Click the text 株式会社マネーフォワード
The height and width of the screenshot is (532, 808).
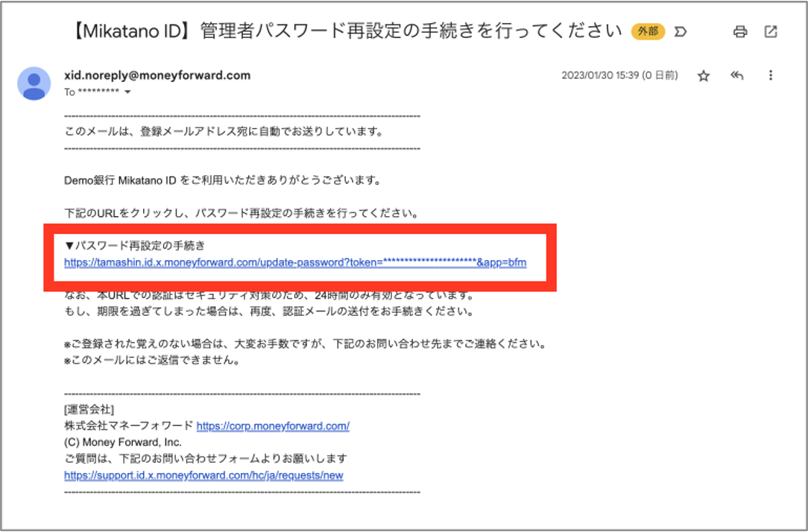coord(128,426)
